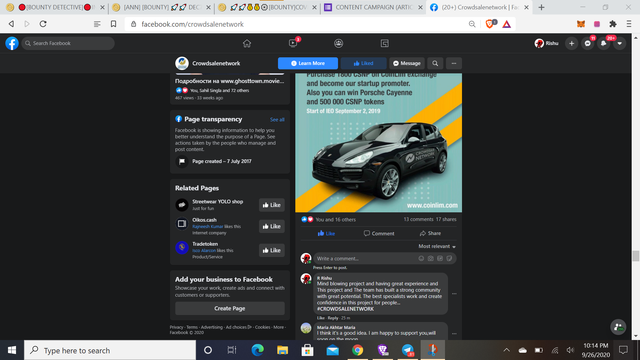640x360 pixels.
Task: Switch to the [ANN] [BOUNTY] tab
Action: pyautogui.click(x=162, y=7)
